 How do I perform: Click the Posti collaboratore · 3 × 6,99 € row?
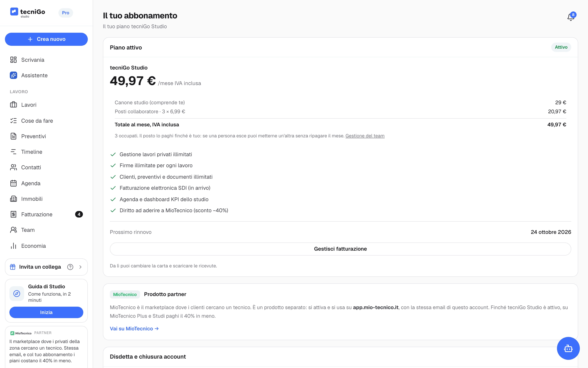[340, 111]
